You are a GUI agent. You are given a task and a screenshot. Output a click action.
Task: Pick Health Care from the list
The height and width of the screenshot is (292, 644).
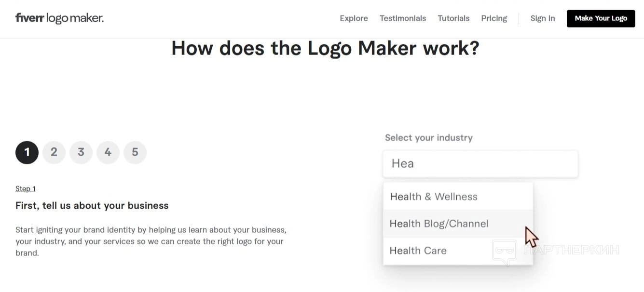[418, 251]
